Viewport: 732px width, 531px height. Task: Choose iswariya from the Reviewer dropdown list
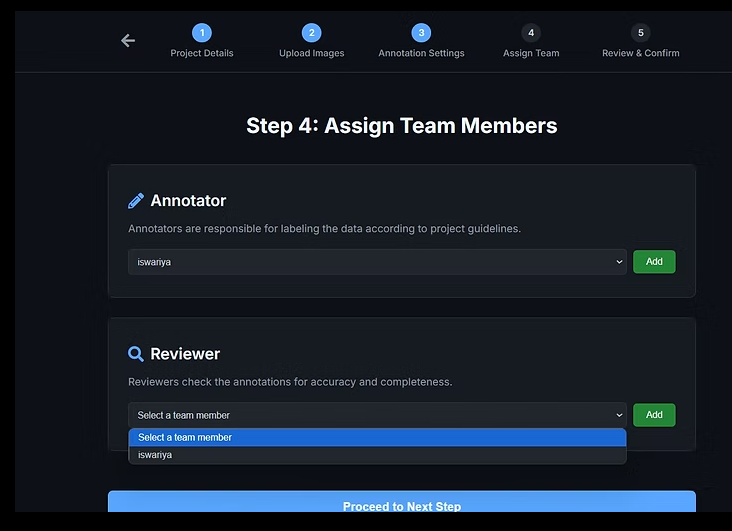pyautogui.click(x=376, y=455)
